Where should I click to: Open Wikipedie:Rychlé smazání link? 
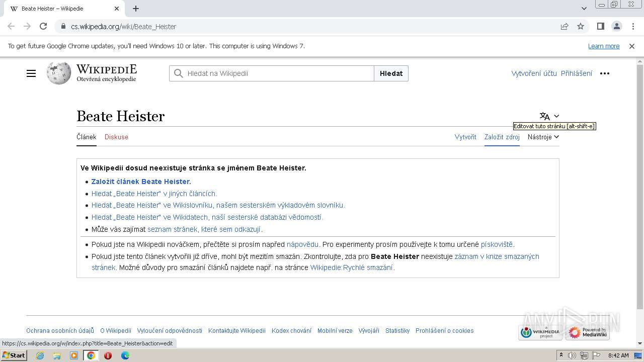pos(351,267)
